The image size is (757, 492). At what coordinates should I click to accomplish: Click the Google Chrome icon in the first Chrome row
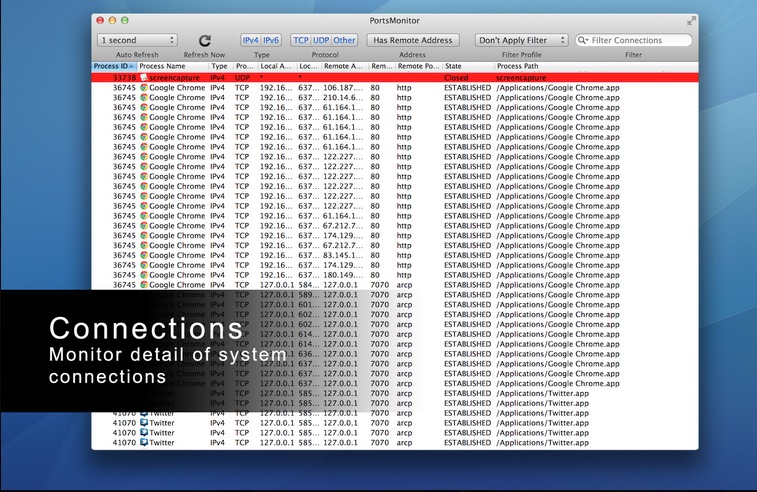pyautogui.click(x=144, y=88)
